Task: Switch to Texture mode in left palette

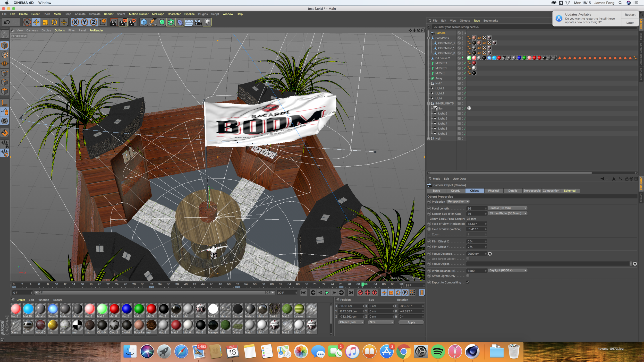Action: (x=5, y=55)
